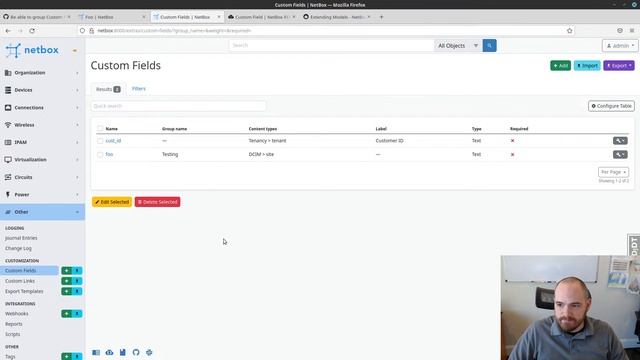Viewport: 640px width, 360px height.
Task: Switch to the Extending Models browser tab
Action: pyautogui.click(x=337, y=17)
